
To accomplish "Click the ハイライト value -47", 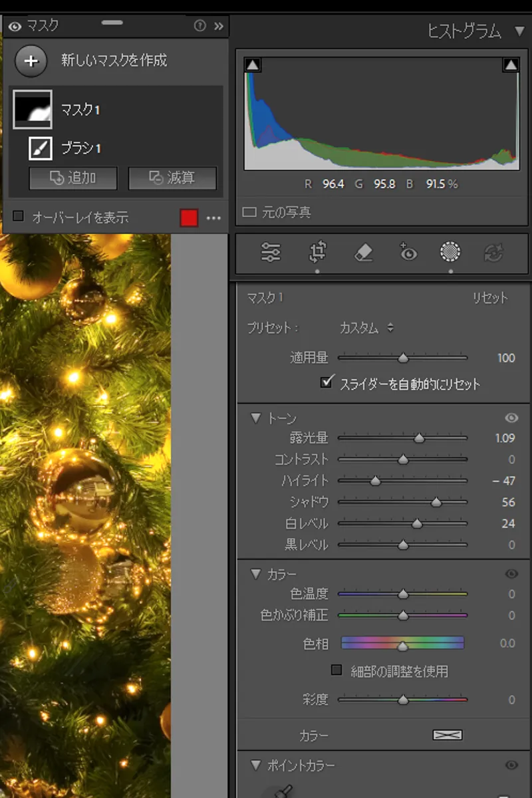I will click(x=503, y=481).
